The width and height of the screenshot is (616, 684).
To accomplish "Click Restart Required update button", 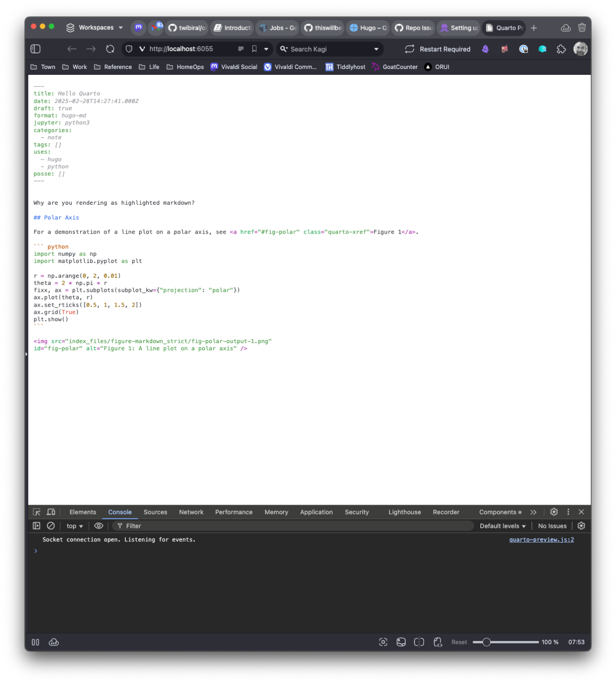I will (x=438, y=49).
